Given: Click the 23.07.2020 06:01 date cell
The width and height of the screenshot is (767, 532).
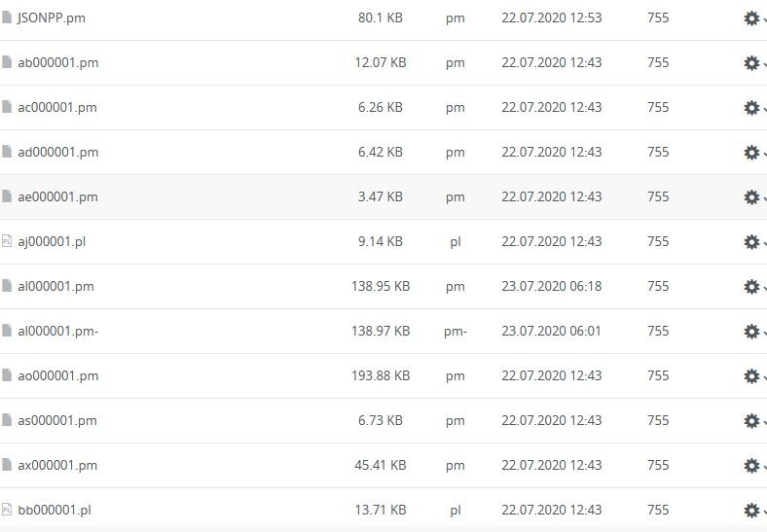Looking at the screenshot, I should [x=551, y=331].
